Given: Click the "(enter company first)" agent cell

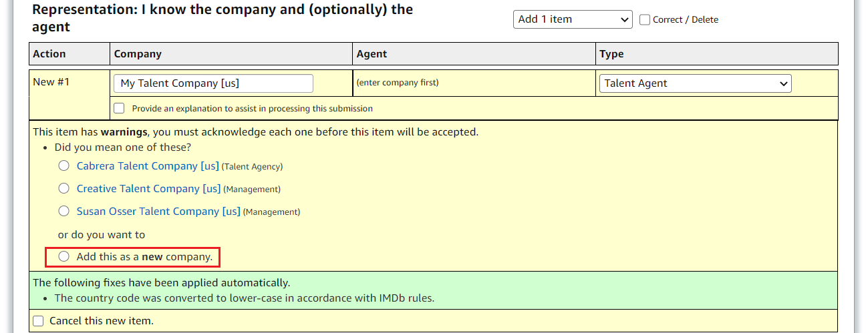Looking at the screenshot, I should 398,83.
